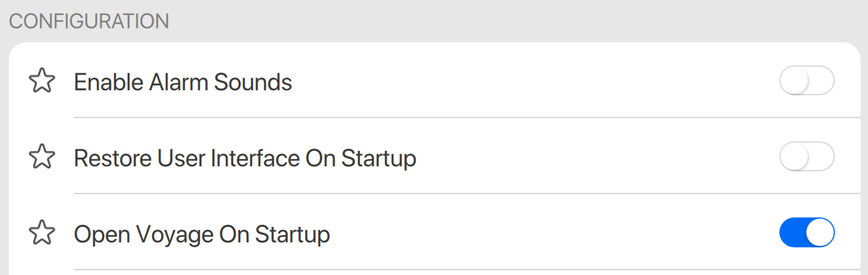Viewport: 868px width, 275px height.
Task: Click the blue part of the Voyage toggle
Action: [x=791, y=234]
